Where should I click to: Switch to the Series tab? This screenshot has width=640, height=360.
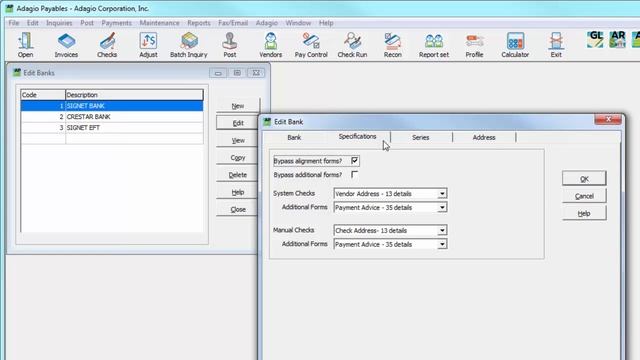point(421,138)
